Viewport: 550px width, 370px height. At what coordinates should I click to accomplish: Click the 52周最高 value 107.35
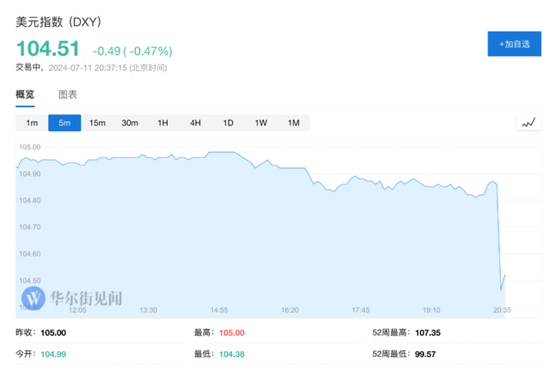pos(428,332)
